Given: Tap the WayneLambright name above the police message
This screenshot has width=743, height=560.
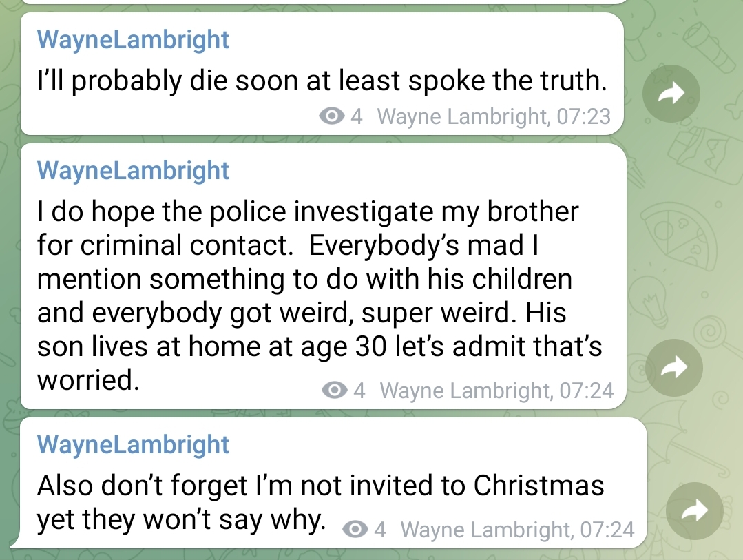Looking at the screenshot, I should coord(133,170).
